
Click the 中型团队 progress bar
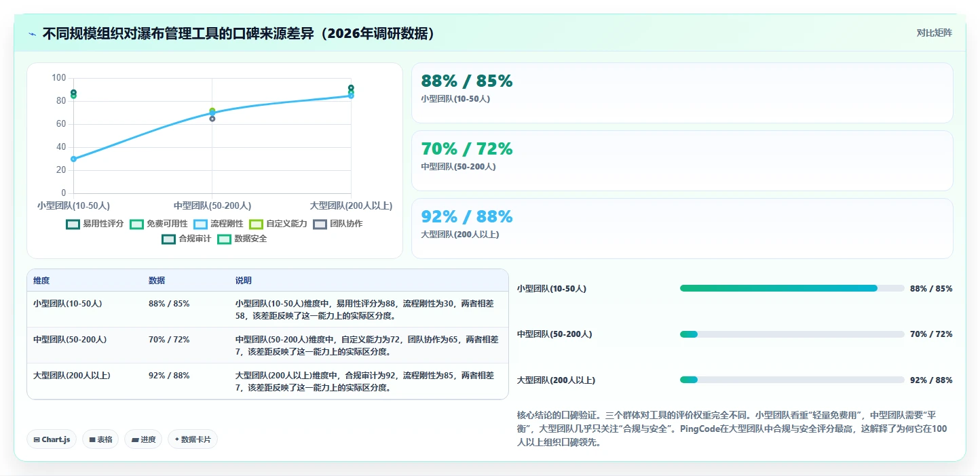click(x=792, y=334)
